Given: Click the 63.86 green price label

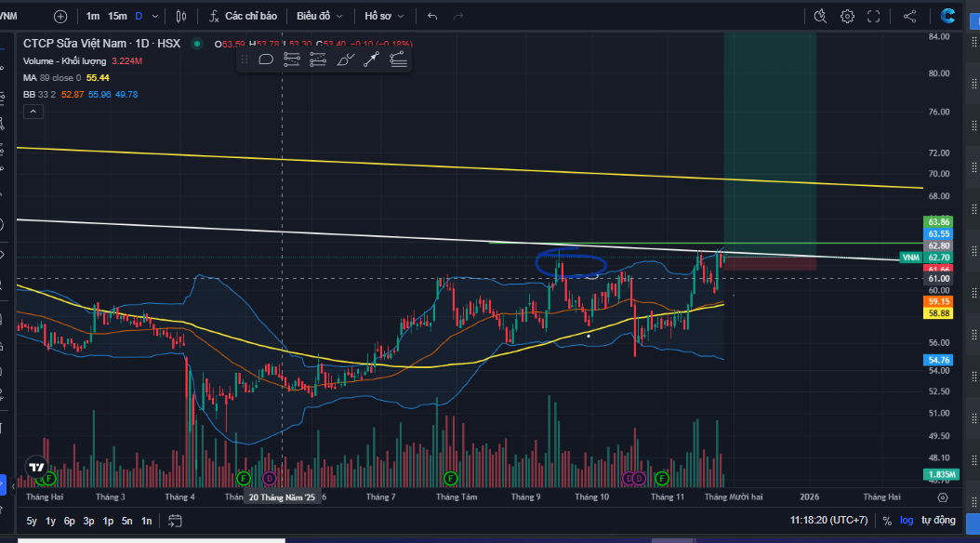Looking at the screenshot, I should click(939, 222).
